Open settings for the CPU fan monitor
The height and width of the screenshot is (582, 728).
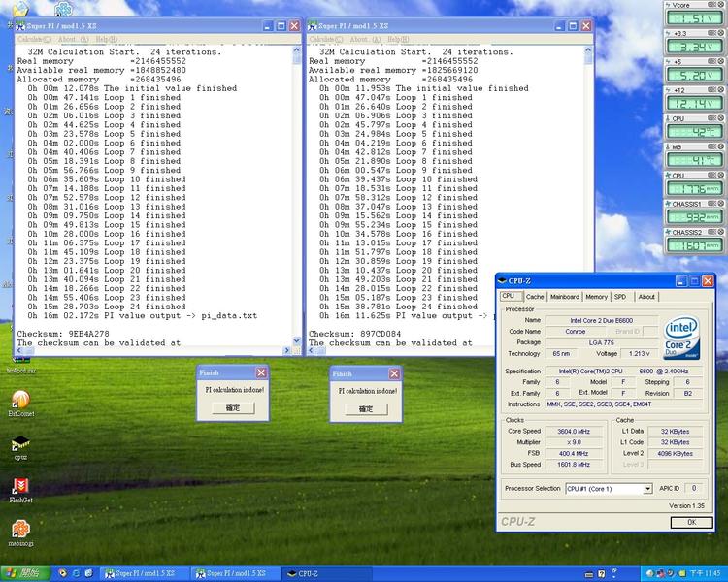point(712,175)
